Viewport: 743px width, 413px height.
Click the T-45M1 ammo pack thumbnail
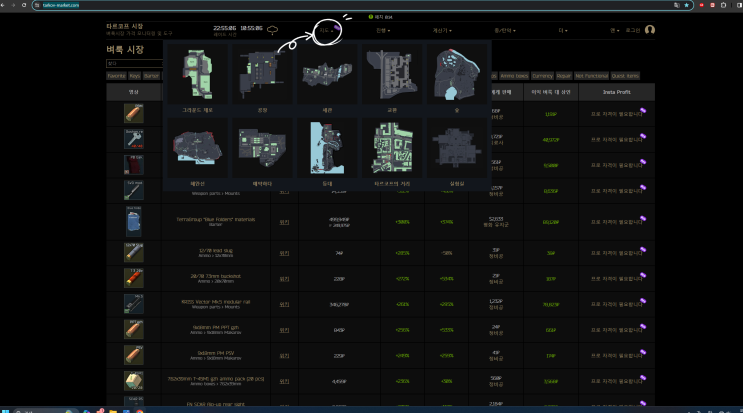tap(134, 381)
